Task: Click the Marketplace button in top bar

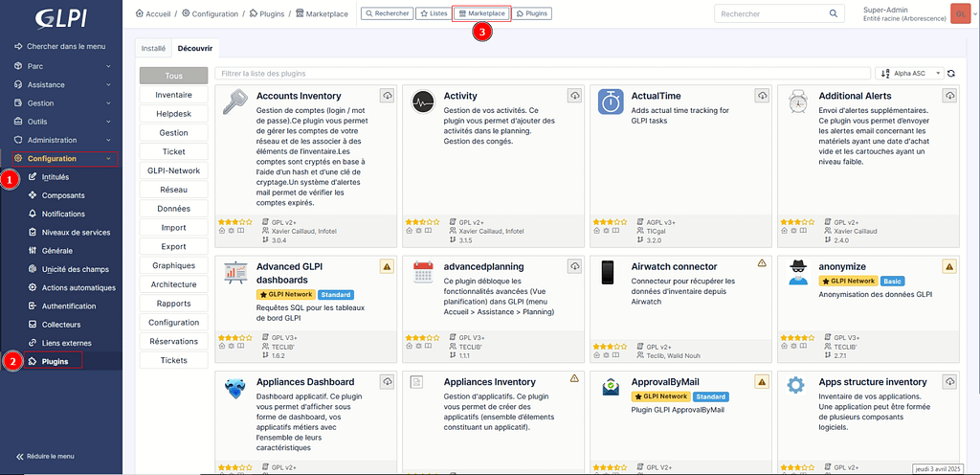Action: tap(481, 14)
